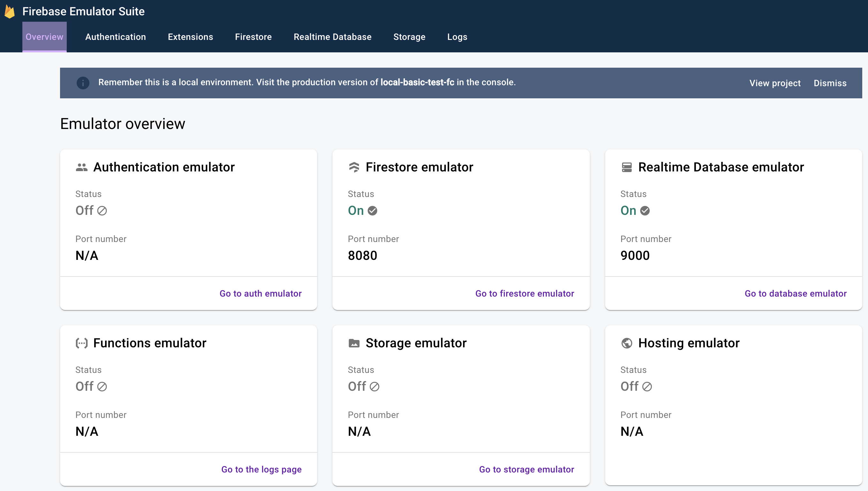Open the Realtime Database tab
This screenshot has height=491, width=868.
click(332, 37)
